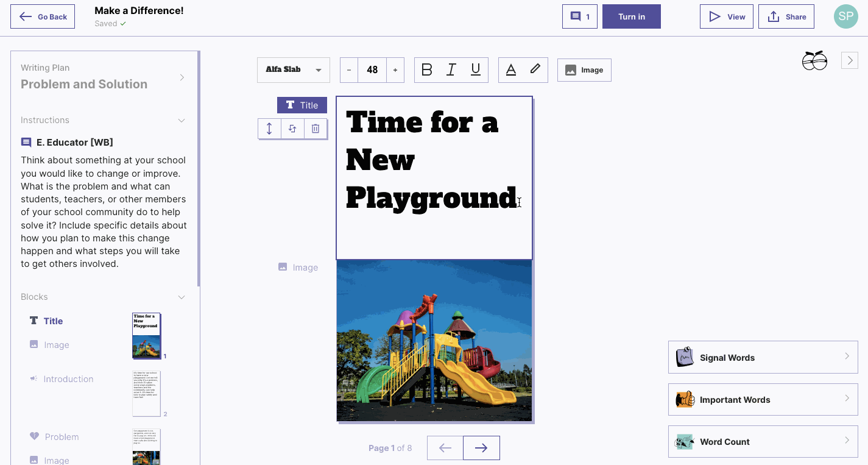Click the SP user avatar
This screenshot has width=868, height=465.
point(845,17)
